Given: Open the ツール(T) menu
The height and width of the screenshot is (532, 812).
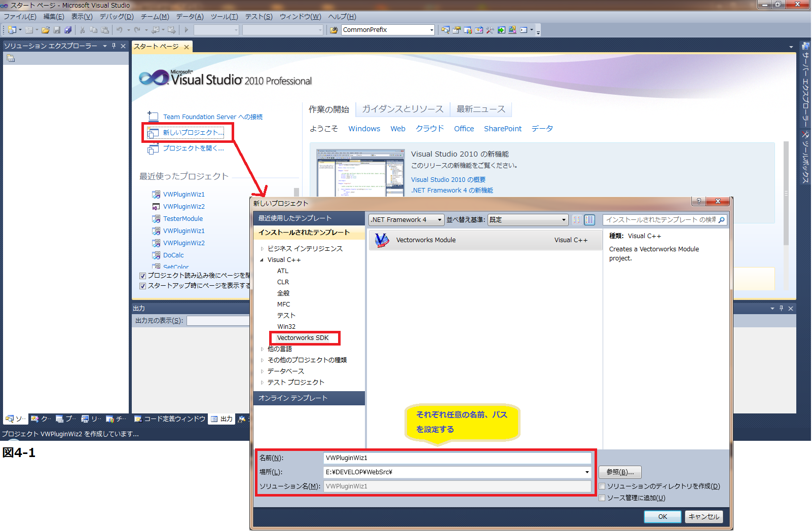Looking at the screenshot, I should [x=225, y=17].
